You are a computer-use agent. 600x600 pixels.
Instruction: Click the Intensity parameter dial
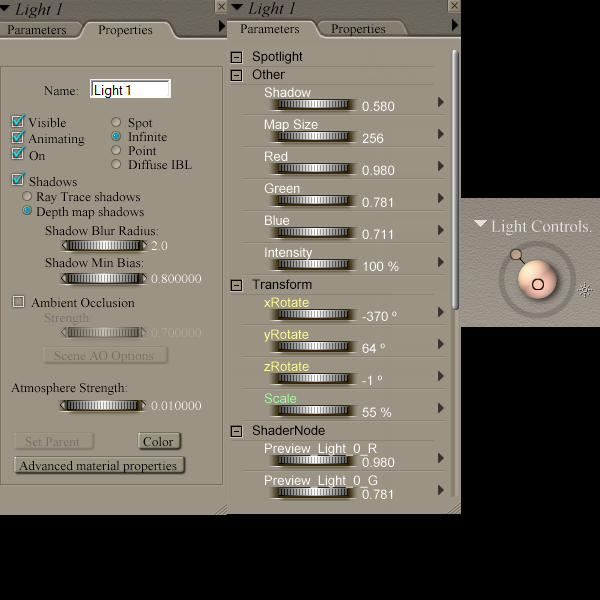(313, 264)
